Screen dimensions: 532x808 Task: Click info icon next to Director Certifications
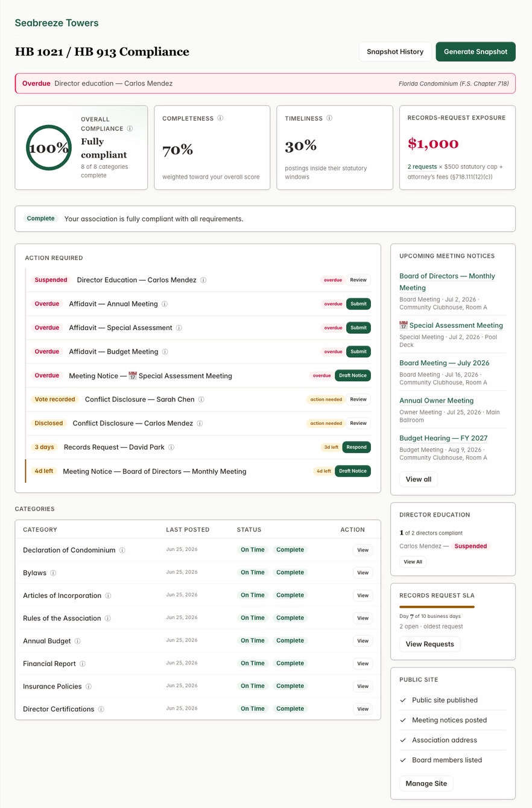[101, 709]
